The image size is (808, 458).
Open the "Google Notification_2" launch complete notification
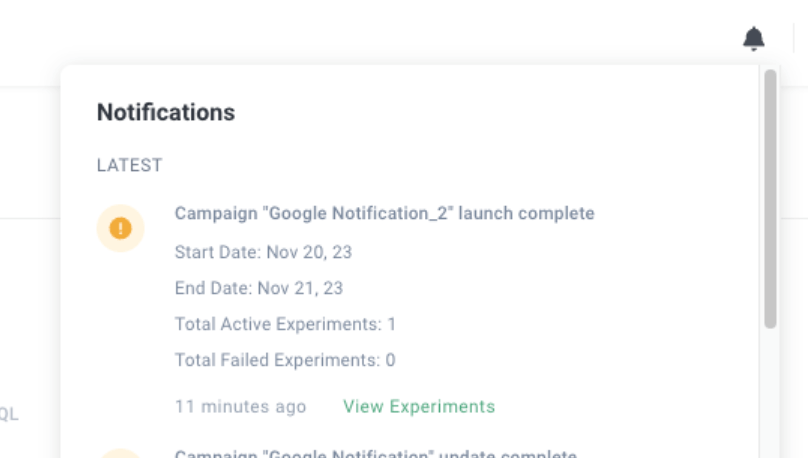(x=384, y=213)
